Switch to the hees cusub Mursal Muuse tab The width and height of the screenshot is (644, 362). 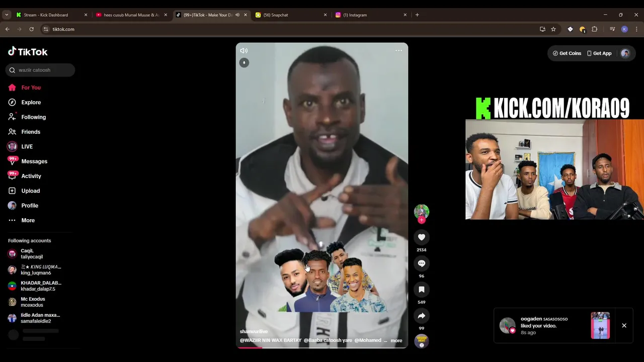(x=132, y=15)
